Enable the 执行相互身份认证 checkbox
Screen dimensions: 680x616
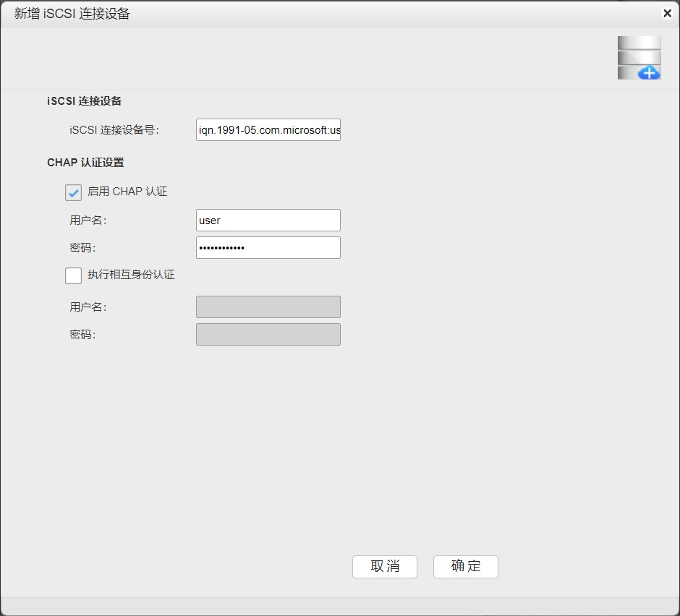pyautogui.click(x=73, y=275)
